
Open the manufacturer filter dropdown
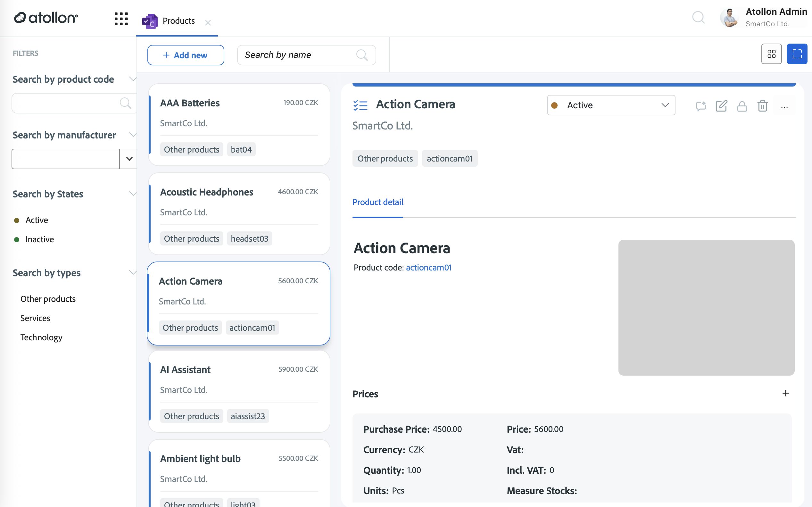(x=129, y=159)
